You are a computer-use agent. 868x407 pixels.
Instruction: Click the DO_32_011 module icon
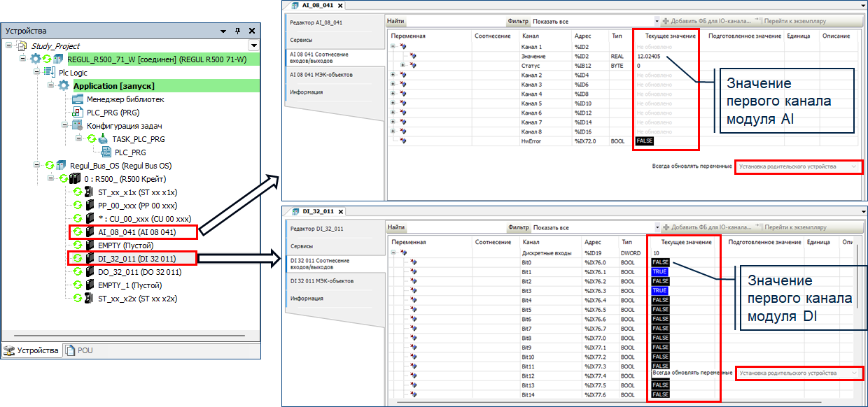90,272
